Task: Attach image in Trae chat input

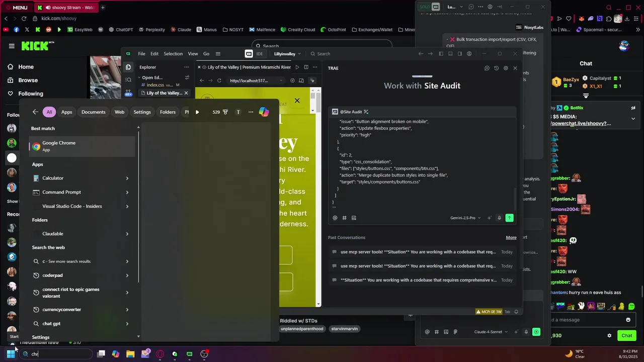Action: click(354, 218)
